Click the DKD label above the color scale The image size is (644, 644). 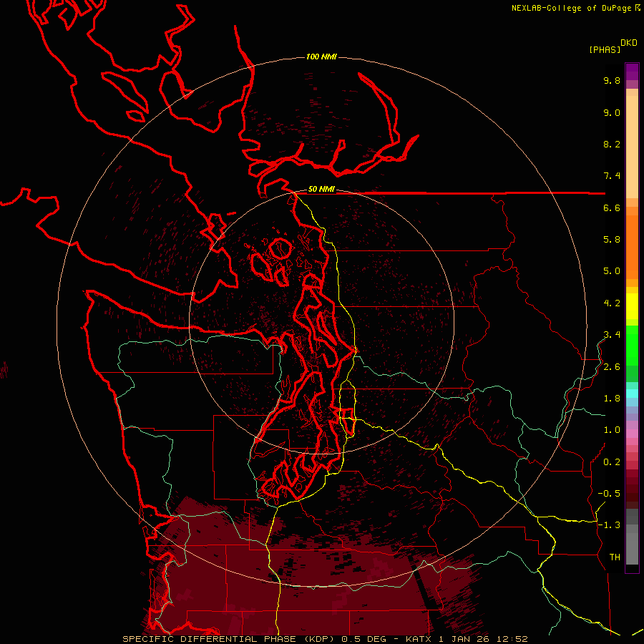coord(629,43)
